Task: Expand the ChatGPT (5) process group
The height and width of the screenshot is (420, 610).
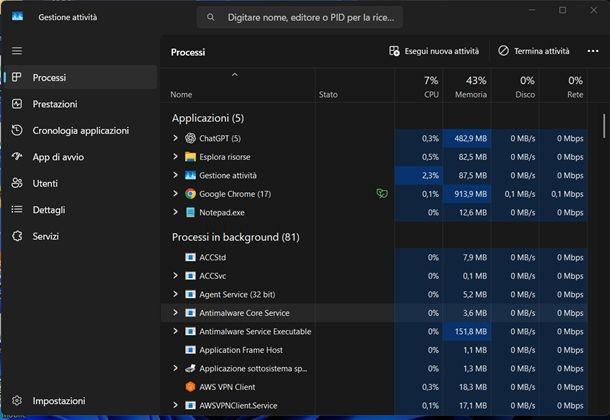Action: [x=175, y=138]
